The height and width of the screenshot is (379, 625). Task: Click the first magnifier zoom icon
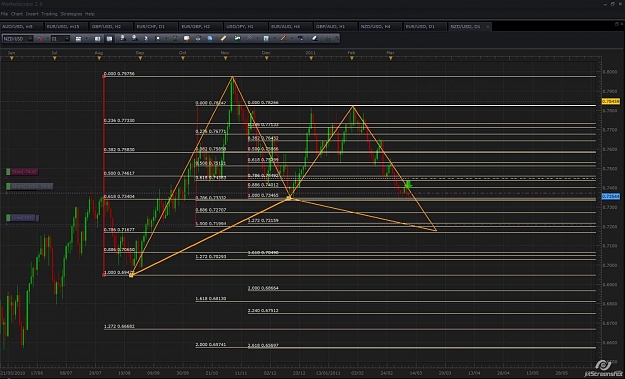click(x=123, y=38)
